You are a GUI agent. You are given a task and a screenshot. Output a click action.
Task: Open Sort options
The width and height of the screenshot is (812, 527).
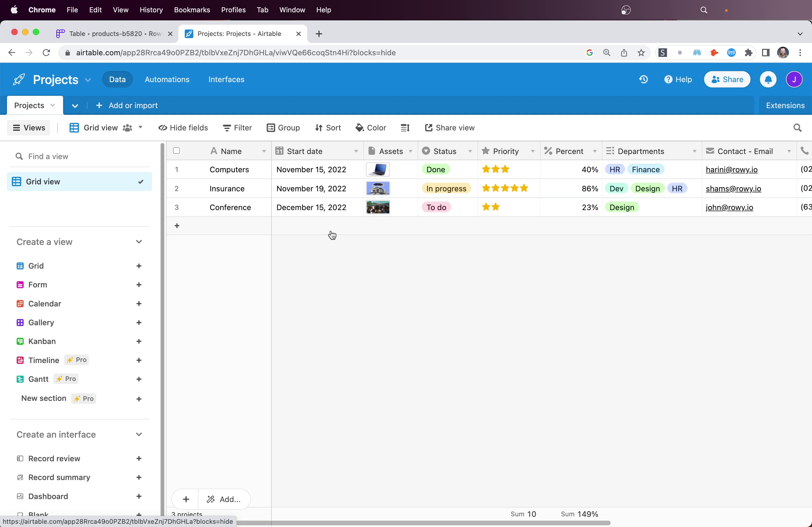[x=328, y=128]
